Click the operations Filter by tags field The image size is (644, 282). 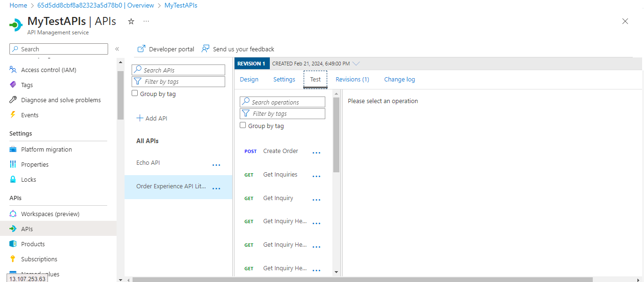coord(283,113)
